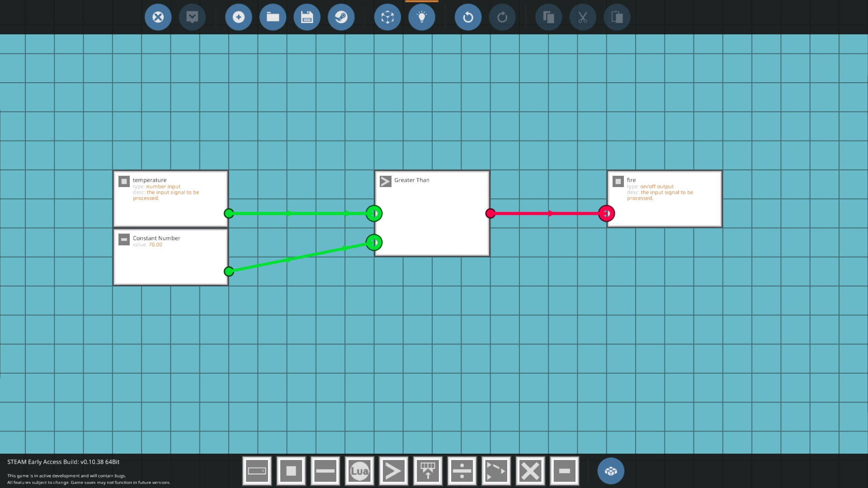This screenshot has height=488, width=868.
Task: Open the load folder icon
Action: pos(273,17)
